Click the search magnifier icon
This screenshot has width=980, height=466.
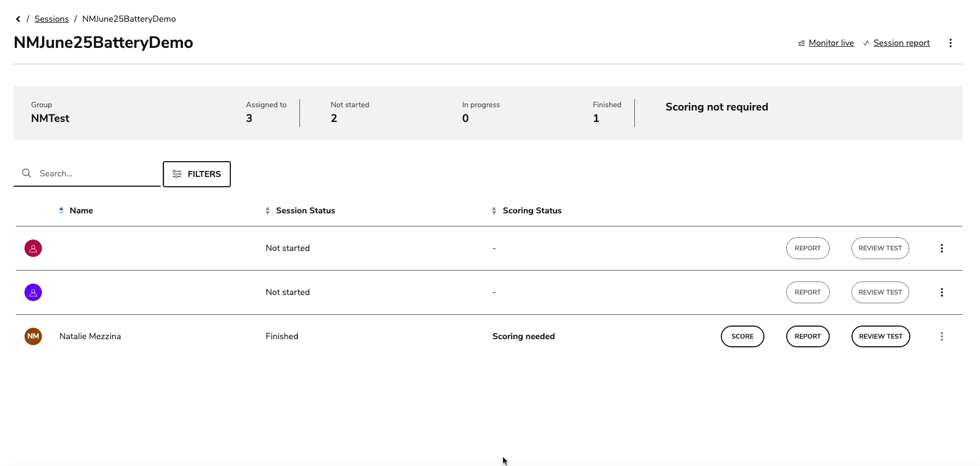point(26,173)
